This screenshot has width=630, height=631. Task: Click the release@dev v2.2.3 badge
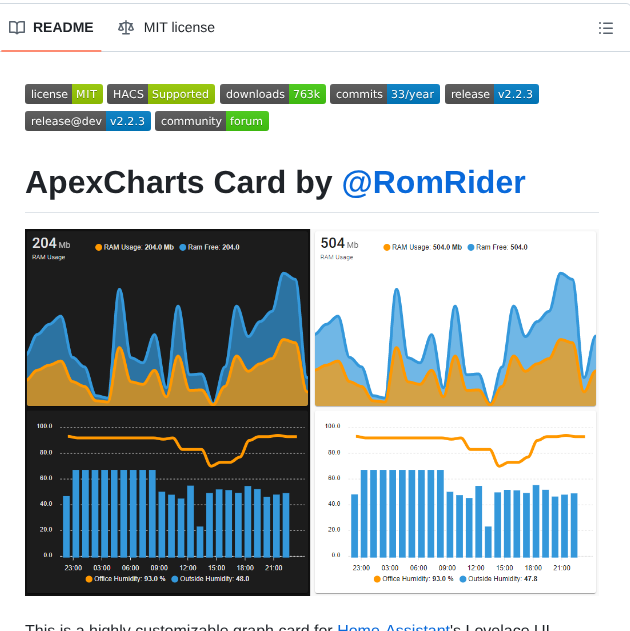pos(88,121)
